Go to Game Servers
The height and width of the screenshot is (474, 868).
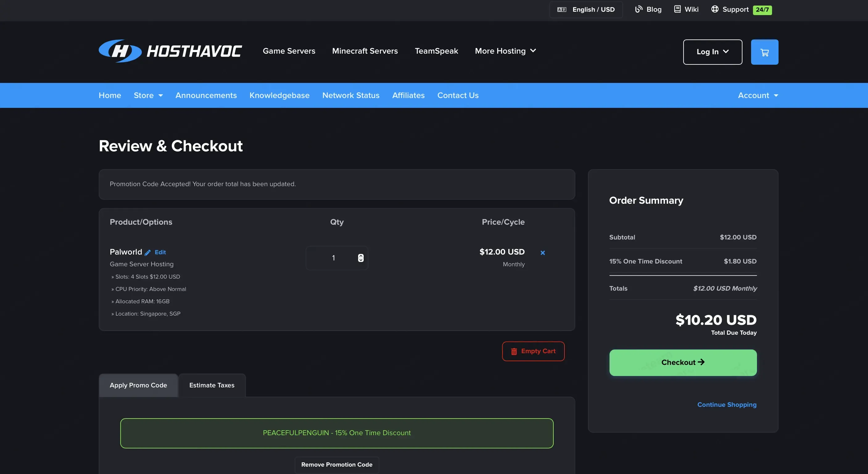pyautogui.click(x=289, y=51)
